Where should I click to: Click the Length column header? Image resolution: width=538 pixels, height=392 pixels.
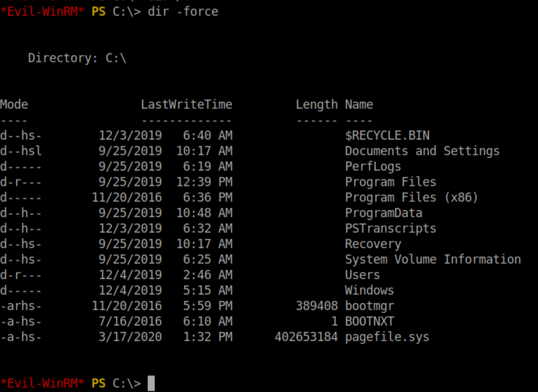316,105
